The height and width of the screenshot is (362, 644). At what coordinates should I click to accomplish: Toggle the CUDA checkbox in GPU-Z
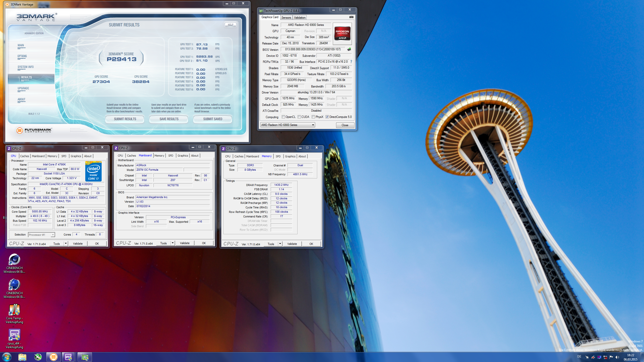pyautogui.click(x=299, y=117)
